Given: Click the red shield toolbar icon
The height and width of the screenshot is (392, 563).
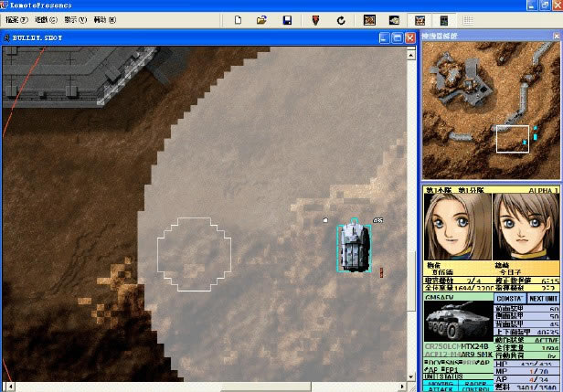Looking at the screenshot, I should [x=315, y=19].
